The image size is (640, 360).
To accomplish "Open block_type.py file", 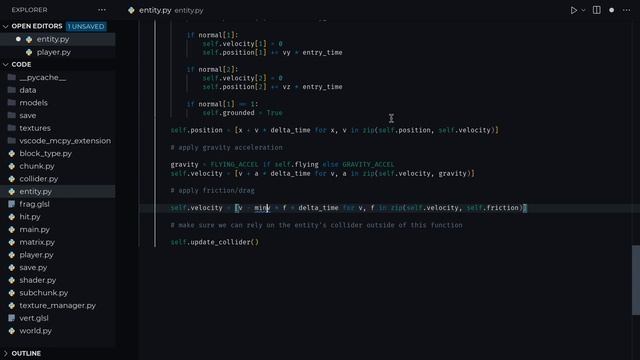I will coord(45,153).
